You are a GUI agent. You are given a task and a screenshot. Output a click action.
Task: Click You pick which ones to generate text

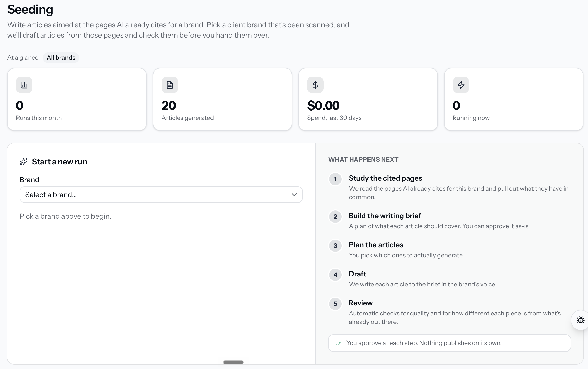point(406,255)
